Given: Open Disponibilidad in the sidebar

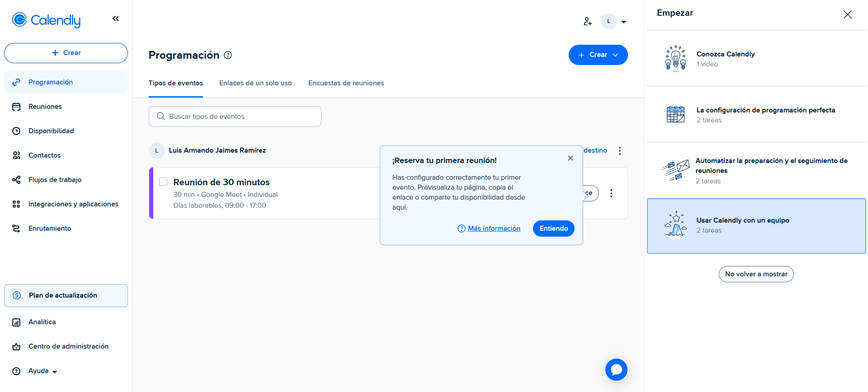Looking at the screenshot, I should [66, 131].
